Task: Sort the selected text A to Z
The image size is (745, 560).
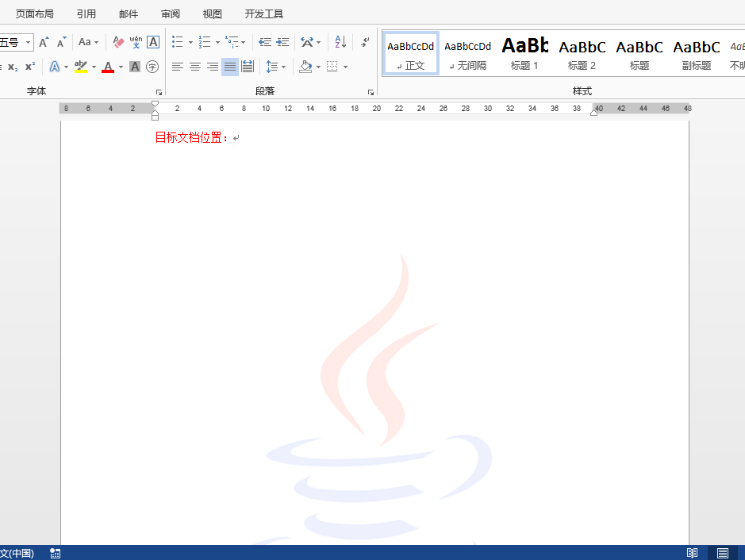Action: click(340, 42)
